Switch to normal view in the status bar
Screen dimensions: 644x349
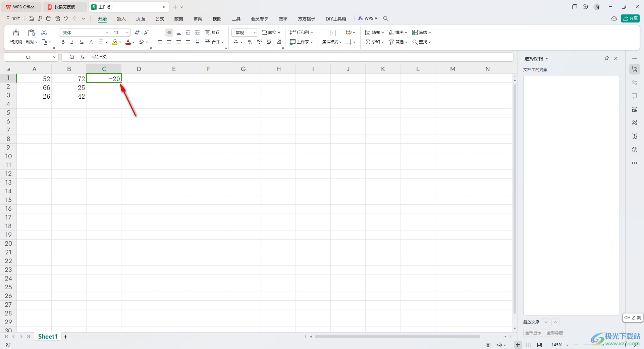[518, 345]
